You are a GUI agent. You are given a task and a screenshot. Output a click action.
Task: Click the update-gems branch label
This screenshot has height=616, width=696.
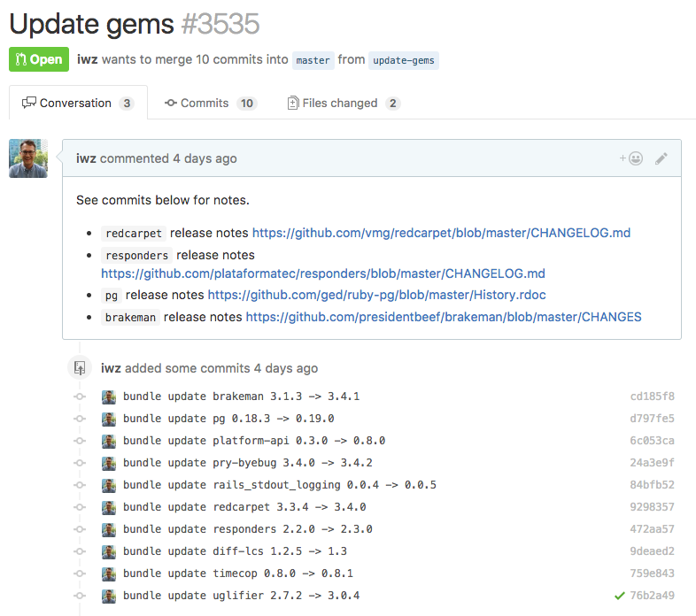(x=404, y=60)
